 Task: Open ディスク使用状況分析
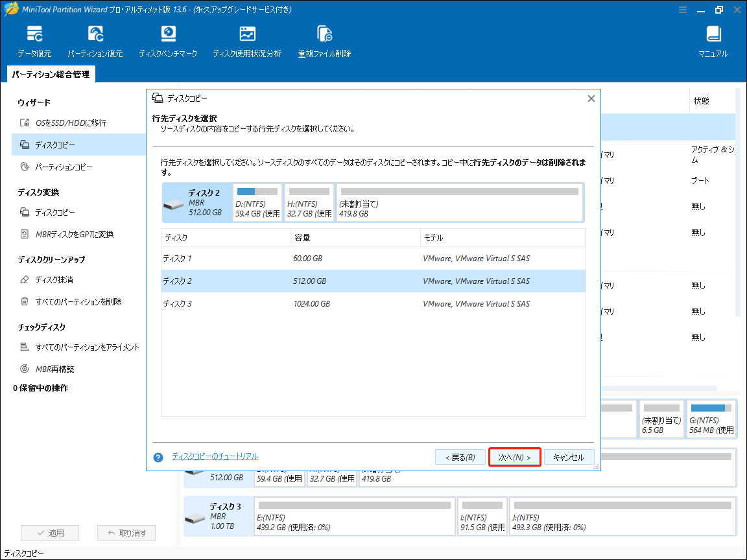[247, 41]
